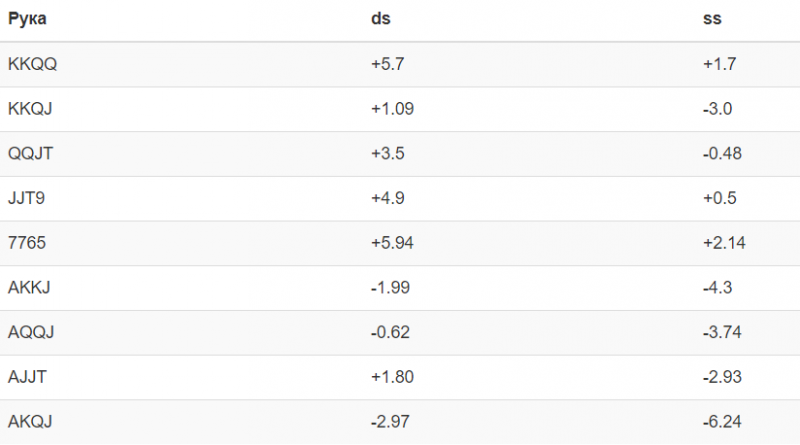
Task: Select the AJJT hand cell
Action: [27, 377]
